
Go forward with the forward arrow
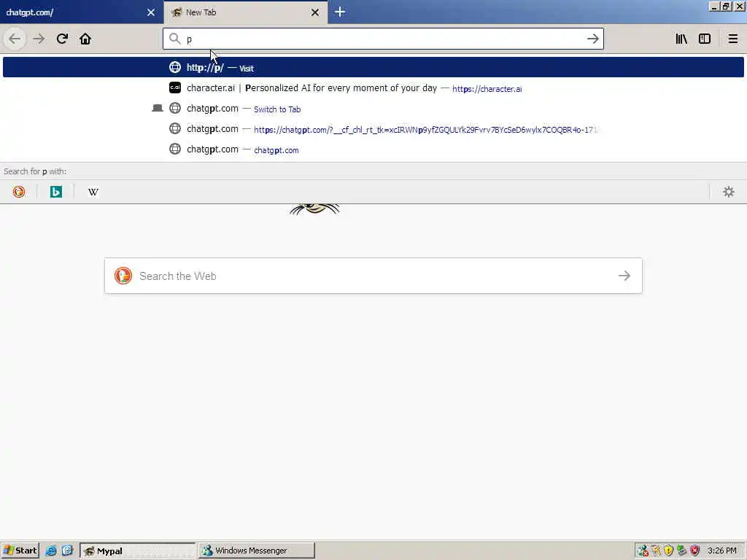[x=39, y=39]
